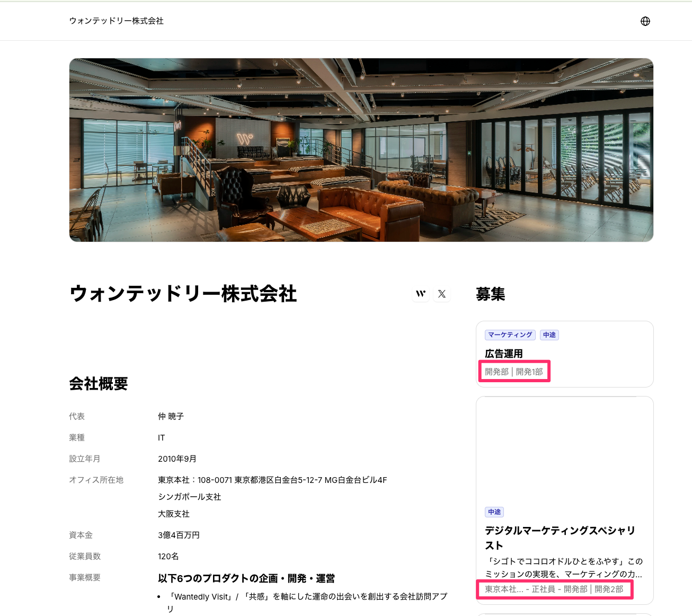Click the large company name heading
This screenshot has width=692, height=616.
point(183,294)
